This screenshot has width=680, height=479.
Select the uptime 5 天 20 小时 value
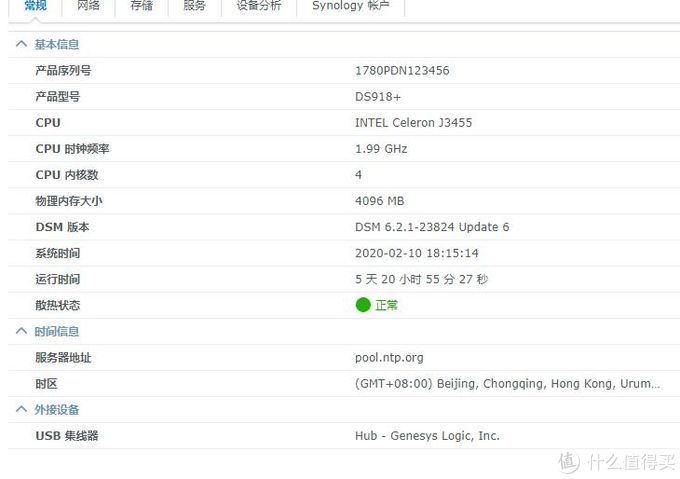pyautogui.click(x=422, y=279)
